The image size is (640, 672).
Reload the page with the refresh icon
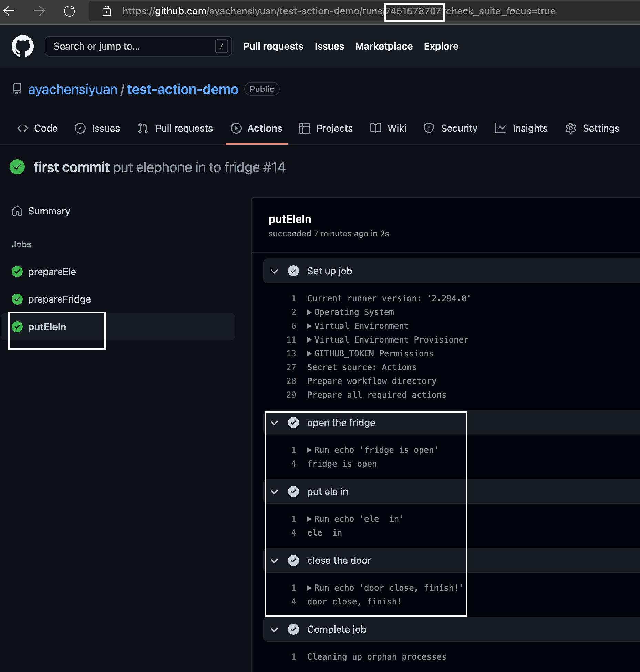(70, 11)
